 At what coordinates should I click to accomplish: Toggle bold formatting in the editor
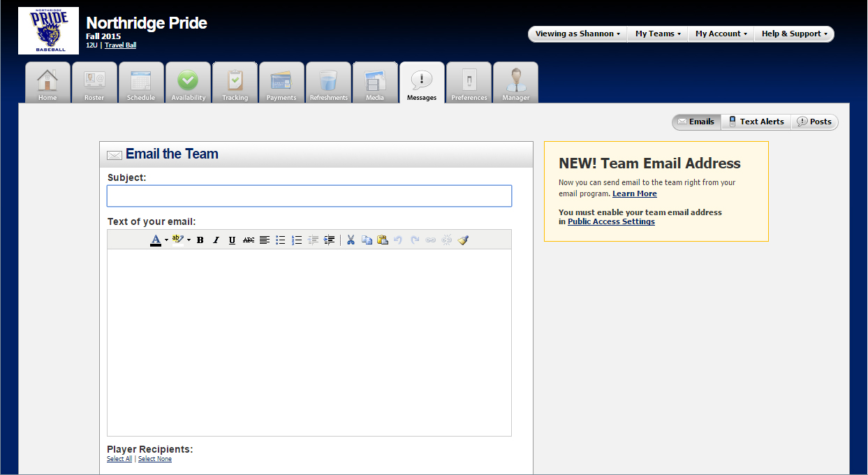pyautogui.click(x=200, y=240)
